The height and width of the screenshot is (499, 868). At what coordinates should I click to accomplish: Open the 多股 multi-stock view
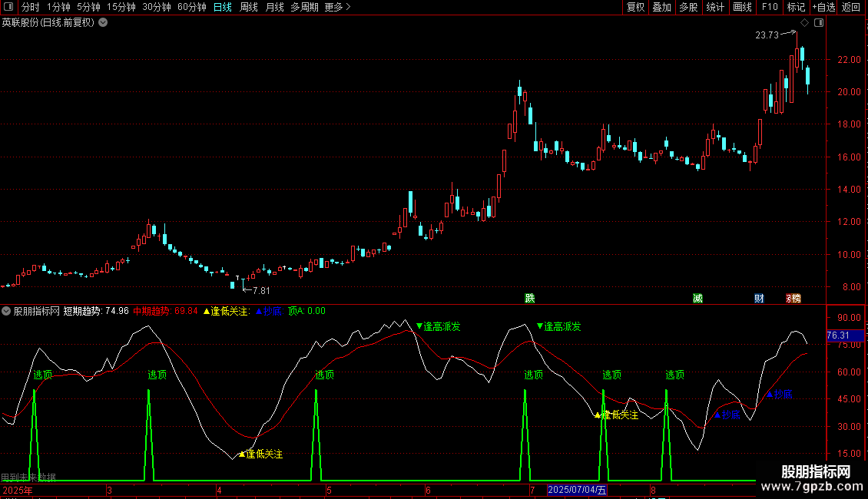point(688,7)
